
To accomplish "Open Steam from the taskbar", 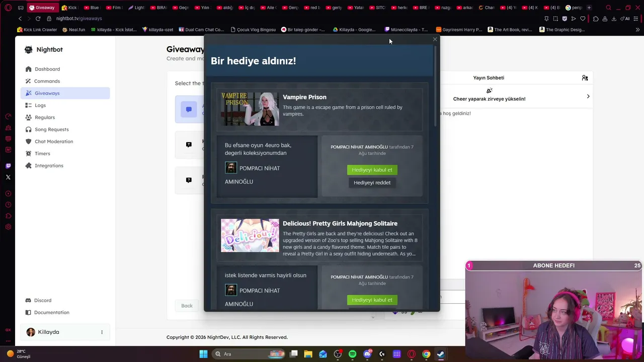I will tap(441, 354).
